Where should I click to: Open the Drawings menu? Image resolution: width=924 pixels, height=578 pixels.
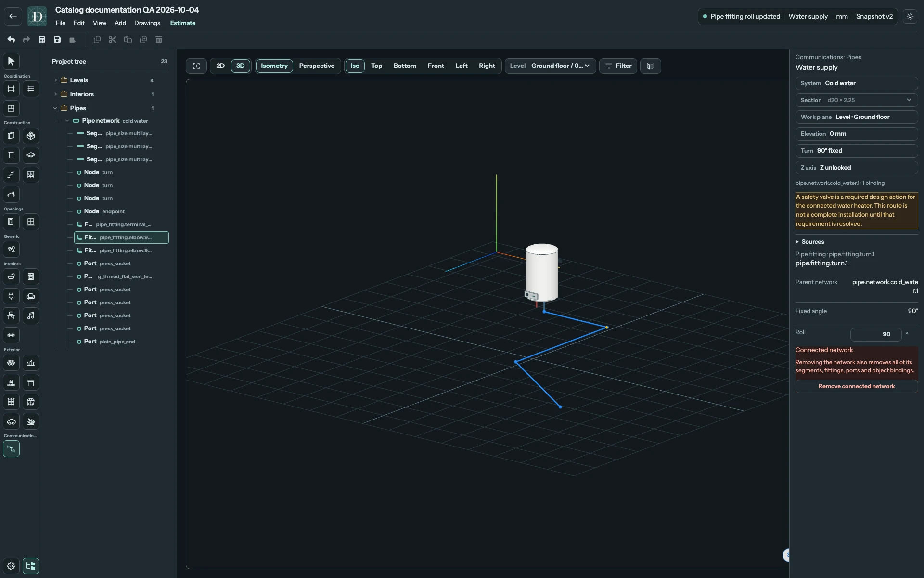147,23
